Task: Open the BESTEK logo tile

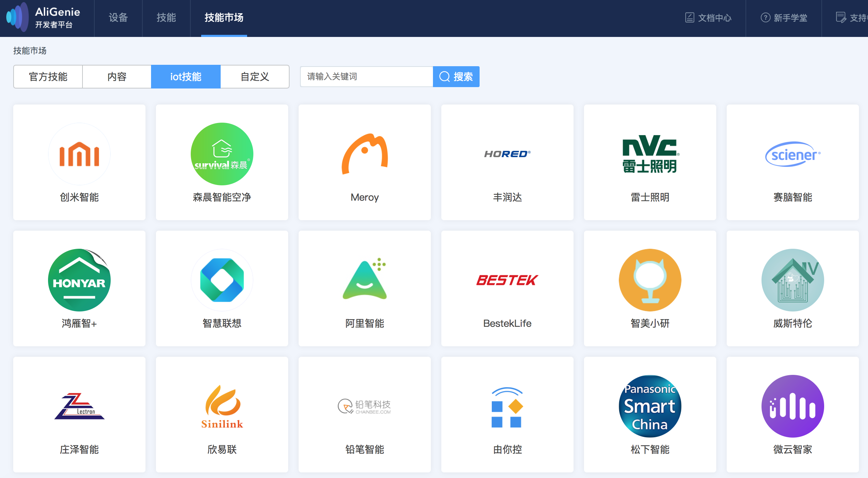Action: click(x=507, y=280)
